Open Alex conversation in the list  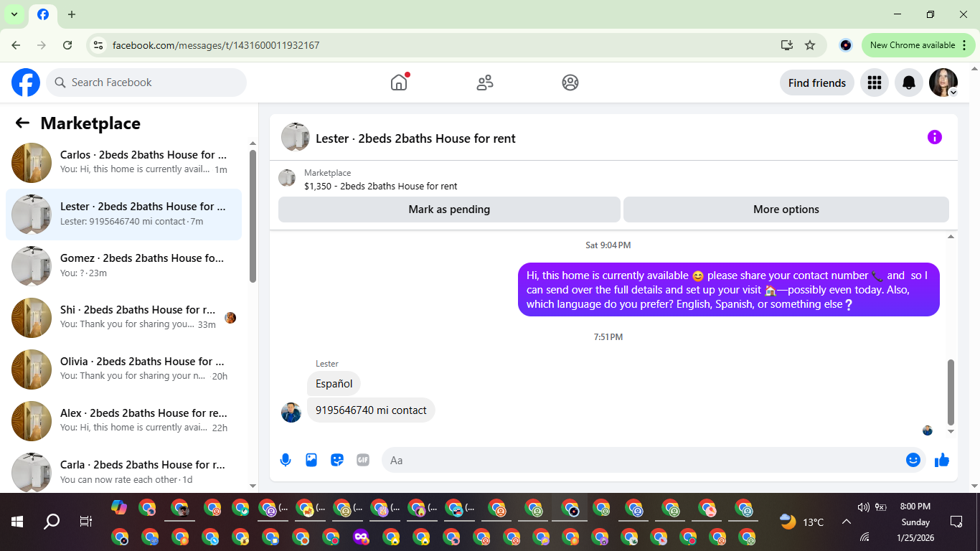pyautogui.click(x=123, y=421)
